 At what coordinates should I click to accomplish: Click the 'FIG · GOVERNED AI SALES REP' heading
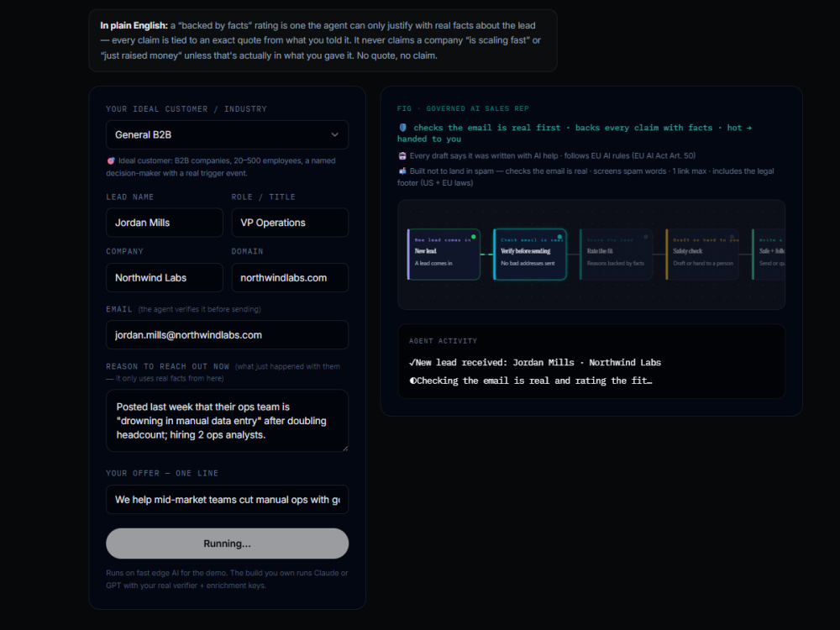(463, 108)
